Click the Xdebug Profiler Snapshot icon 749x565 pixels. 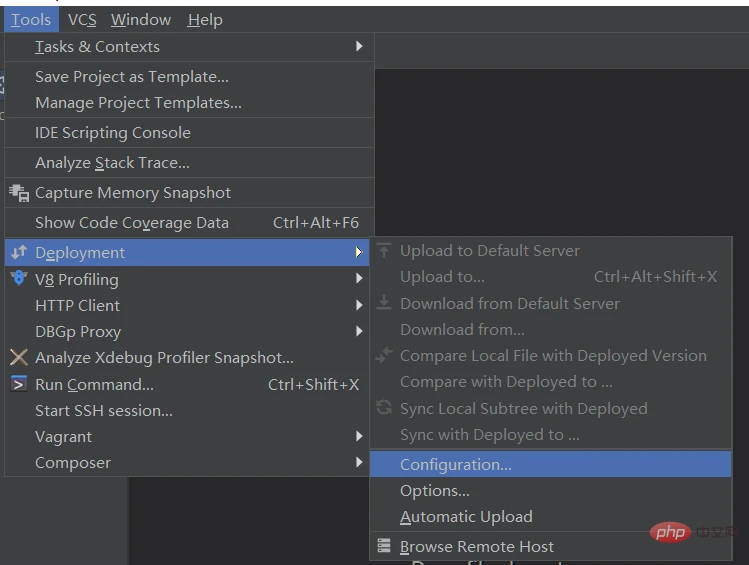(19, 357)
